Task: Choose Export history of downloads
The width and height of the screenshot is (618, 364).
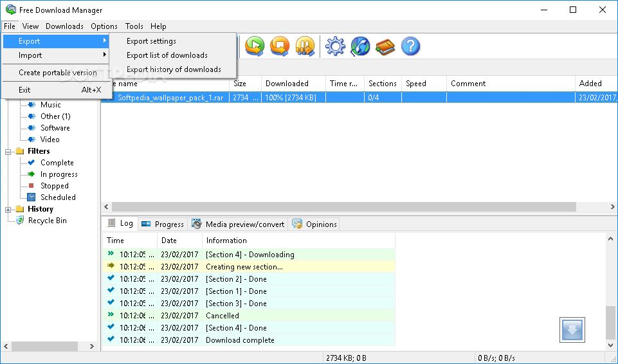Action: (x=173, y=69)
